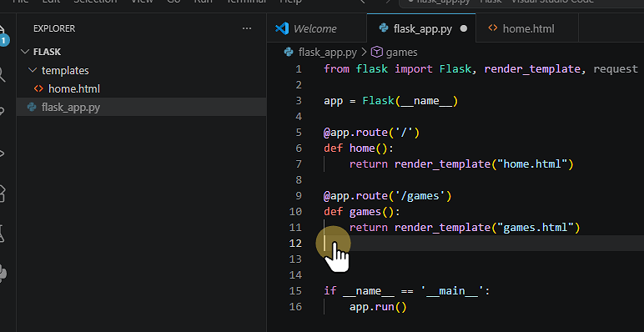
Task: Select flask_app.py in the Explorer tree
Action: coord(141,108)
